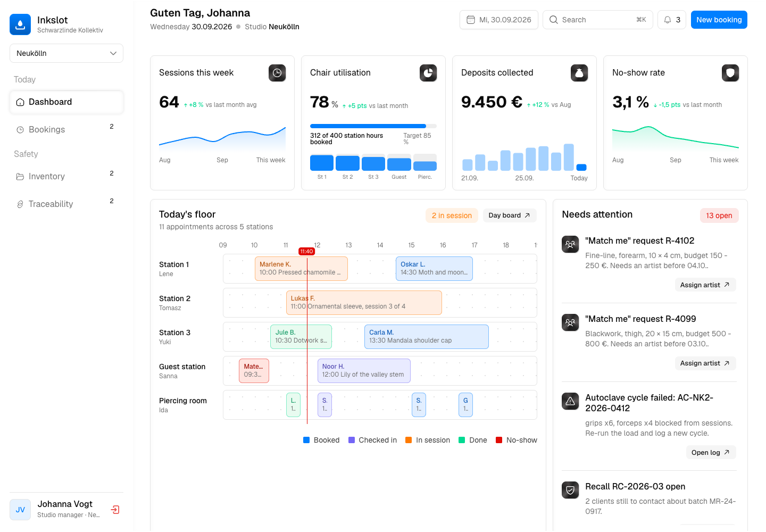Open the Day board link

point(510,215)
